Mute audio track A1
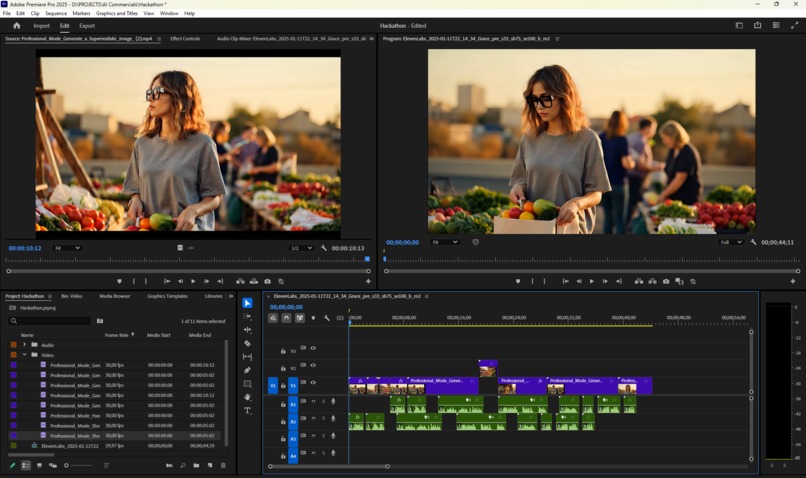 coord(313,401)
